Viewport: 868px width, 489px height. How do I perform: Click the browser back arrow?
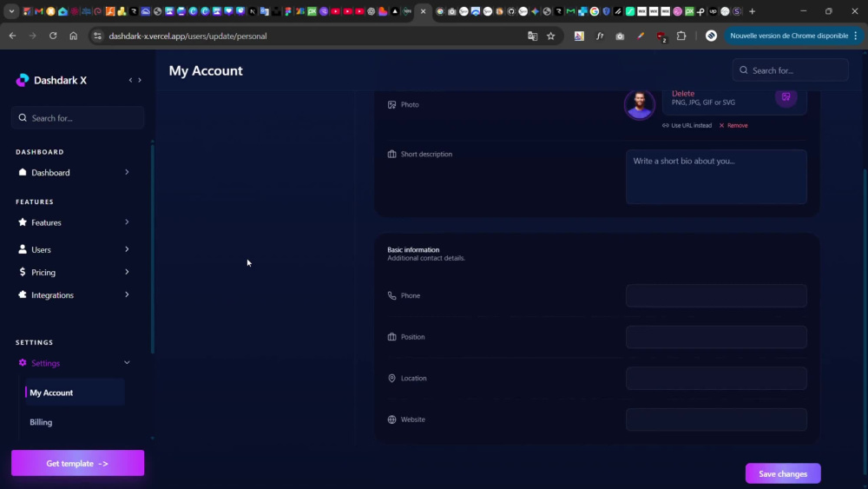coord(12,36)
